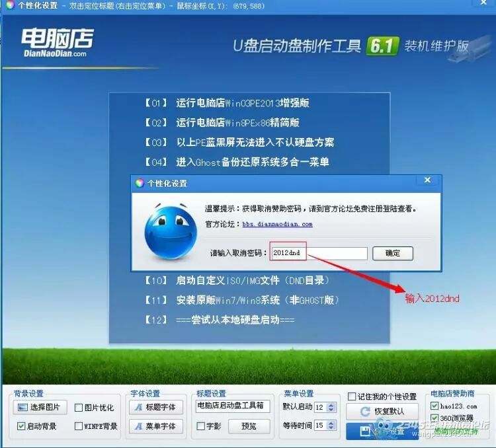Select menu item 10 启动自定义ISO/IMG文件

point(237,280)
